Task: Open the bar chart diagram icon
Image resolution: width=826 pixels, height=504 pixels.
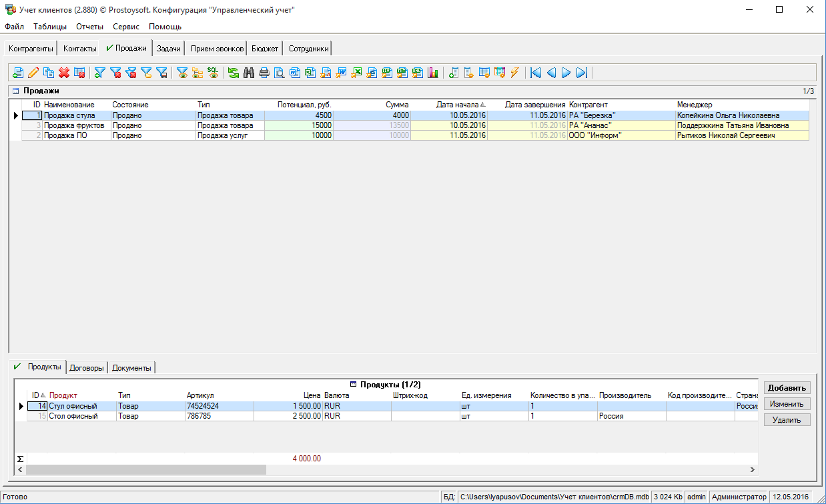Action: click(x=434, y=73)
